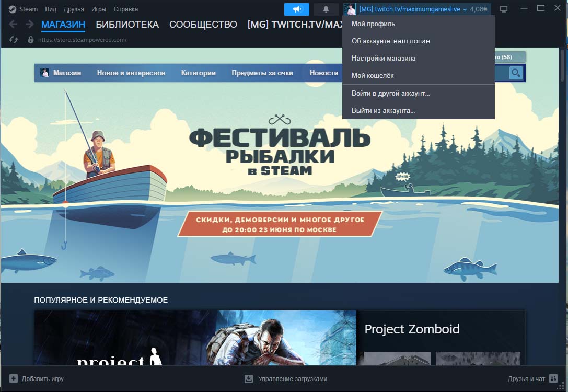
Task: Click the Популярное и рекомендуемое heading
Action: (101, 300)
